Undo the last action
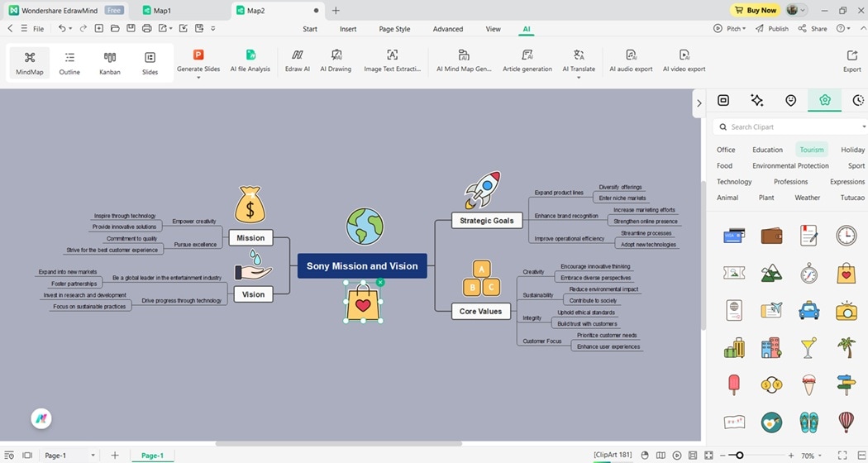Image resolution: width=868 pixels, height=463 pixels. tap(62, 28)
